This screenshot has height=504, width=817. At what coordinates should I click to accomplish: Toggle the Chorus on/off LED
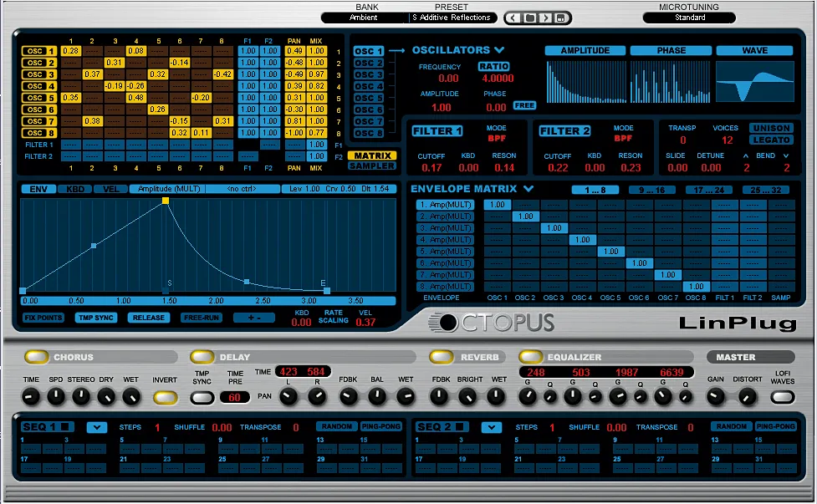(x=37, y=357)
